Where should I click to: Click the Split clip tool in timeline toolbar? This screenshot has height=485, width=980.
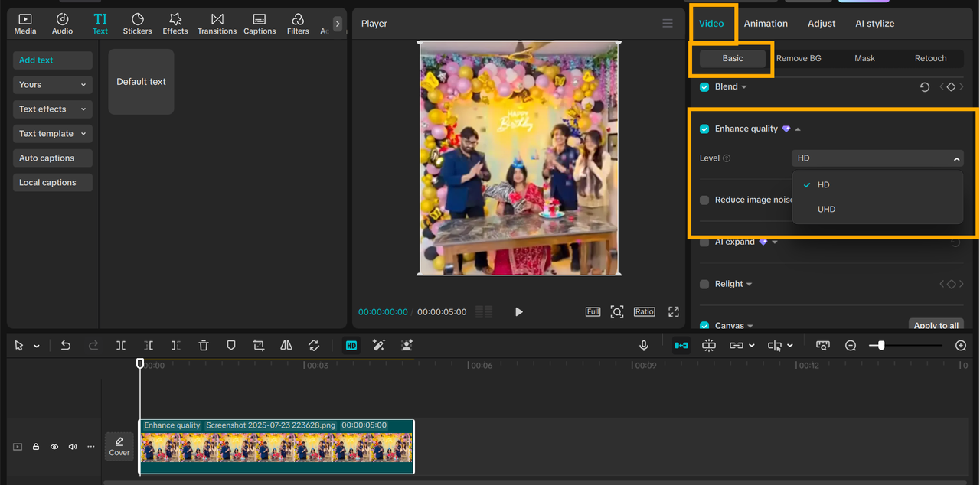pyautogui.click(x=121, y=346)
